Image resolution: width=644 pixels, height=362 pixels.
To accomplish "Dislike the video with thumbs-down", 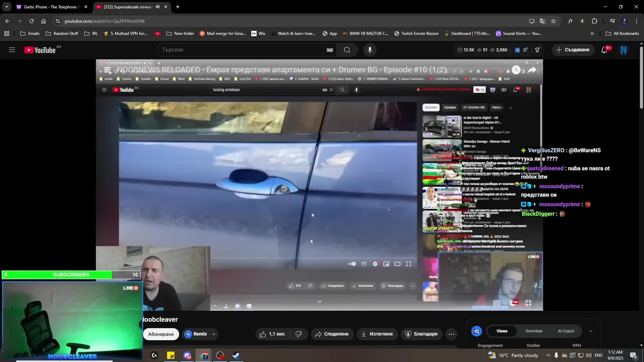I will click(298, 334).
